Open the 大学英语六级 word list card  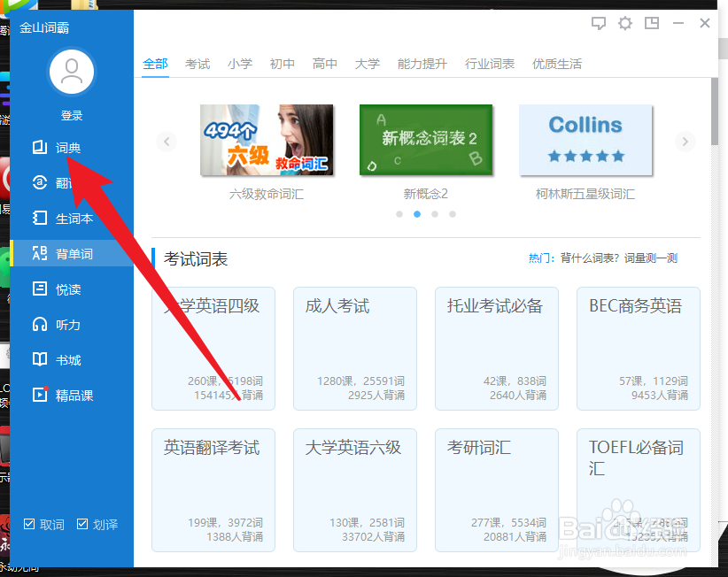[x=355, y=490]
